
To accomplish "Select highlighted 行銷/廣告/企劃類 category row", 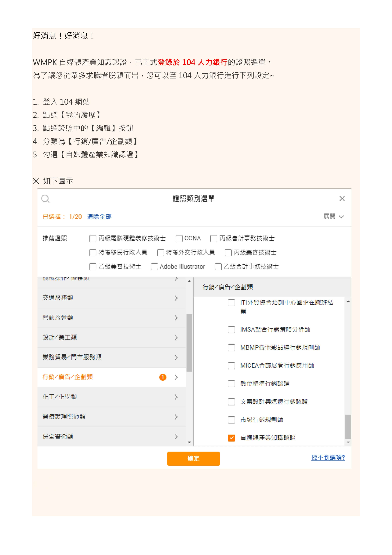I will point(112,377).
